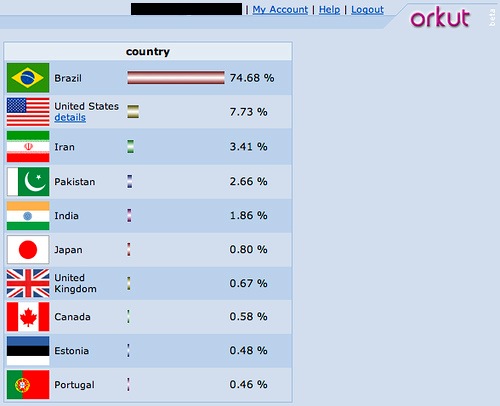
Task: Click the Japan flag icon
Action: 28,249
